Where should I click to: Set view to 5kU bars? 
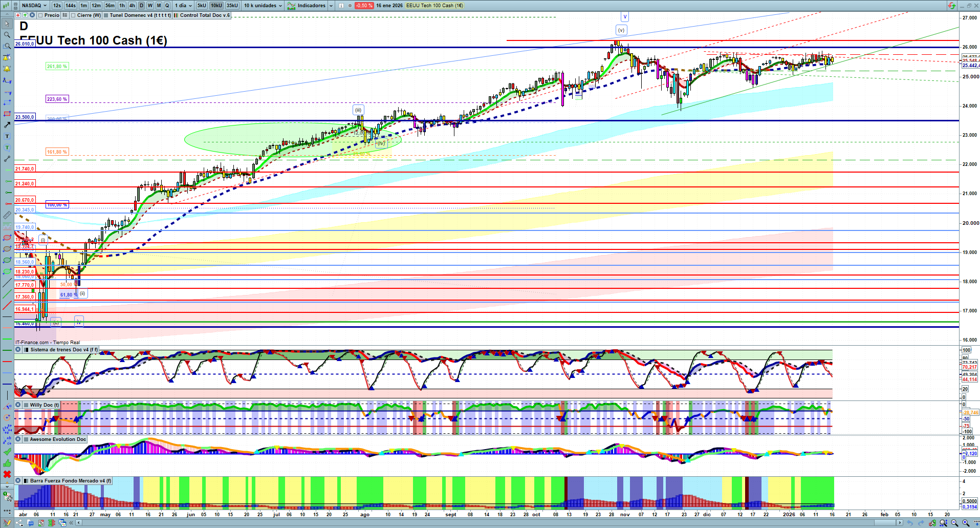coord(202,6)
